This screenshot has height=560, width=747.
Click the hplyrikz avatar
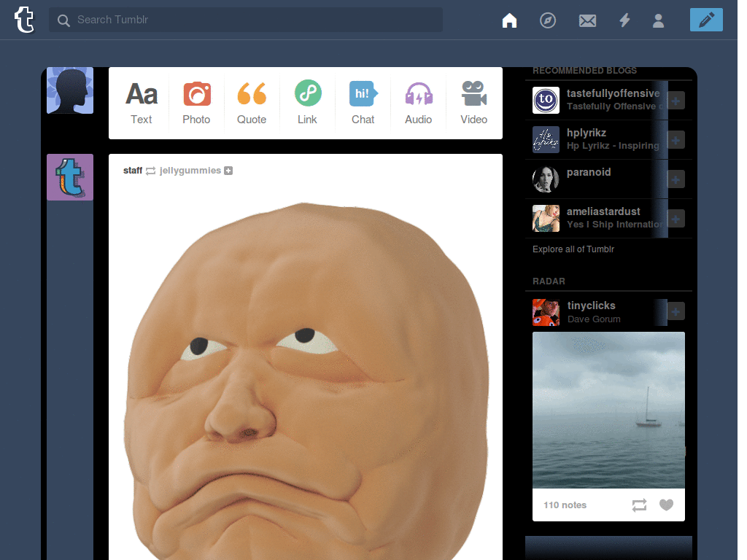point(546,139)
